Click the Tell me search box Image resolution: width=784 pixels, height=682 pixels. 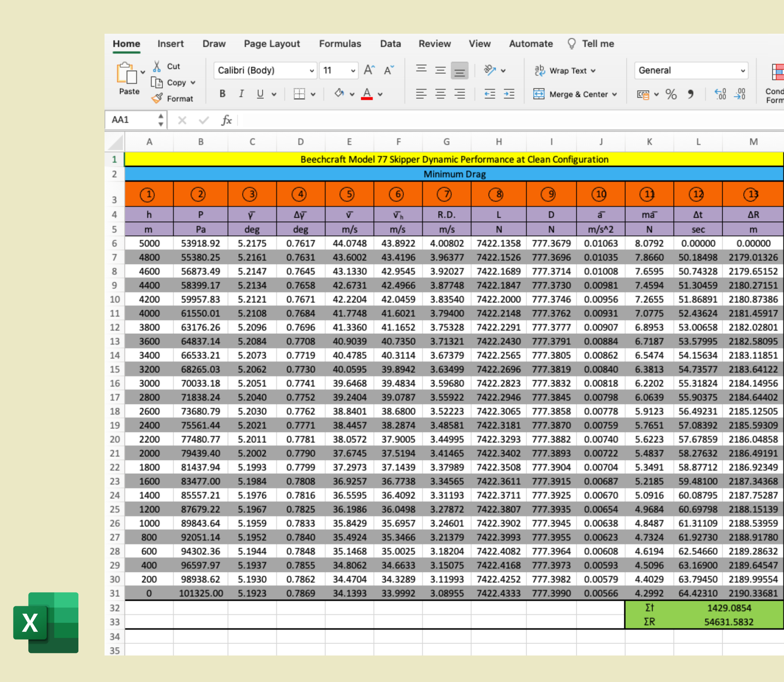tap(597, 44)
